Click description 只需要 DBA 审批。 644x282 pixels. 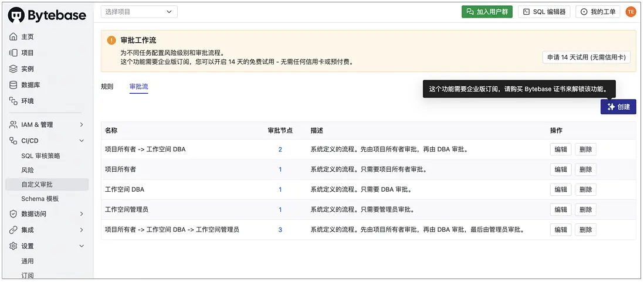point(386,189)
